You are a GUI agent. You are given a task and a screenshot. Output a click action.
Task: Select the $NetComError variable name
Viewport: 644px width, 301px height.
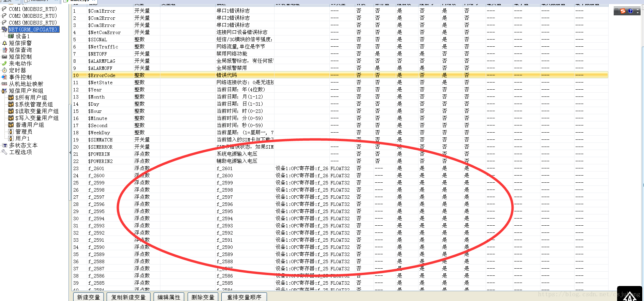(x=105, y=32)
